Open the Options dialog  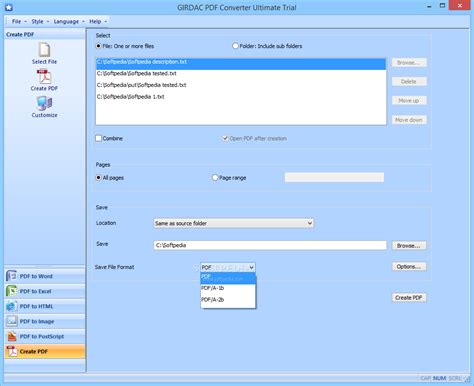(409, 266)
